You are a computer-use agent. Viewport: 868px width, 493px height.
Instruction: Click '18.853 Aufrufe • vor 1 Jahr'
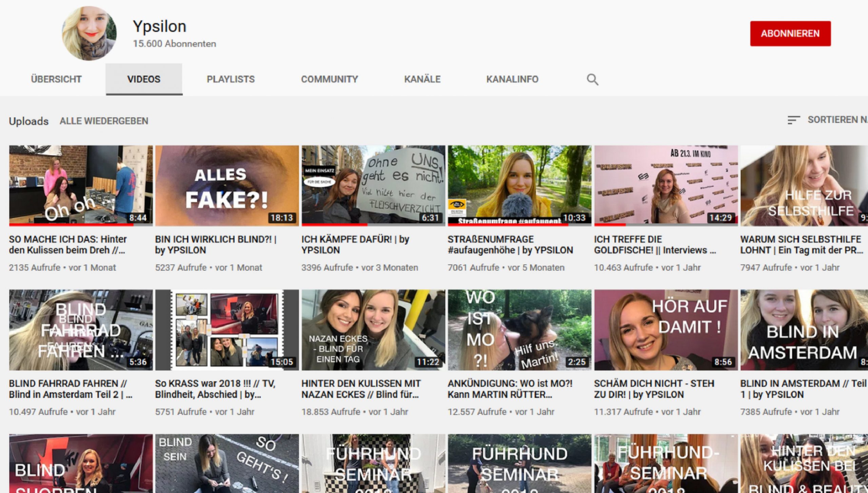(x=355, y=412)
